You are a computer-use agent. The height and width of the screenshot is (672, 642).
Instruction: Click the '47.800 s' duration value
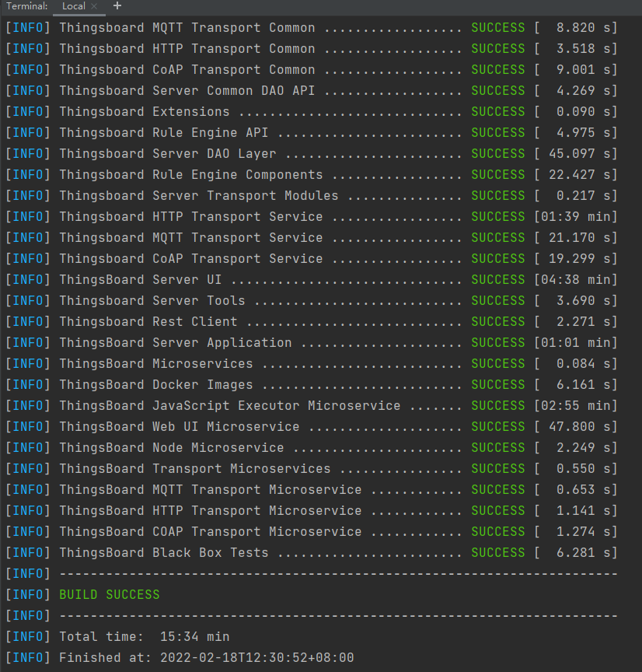(x=579, y=427)
